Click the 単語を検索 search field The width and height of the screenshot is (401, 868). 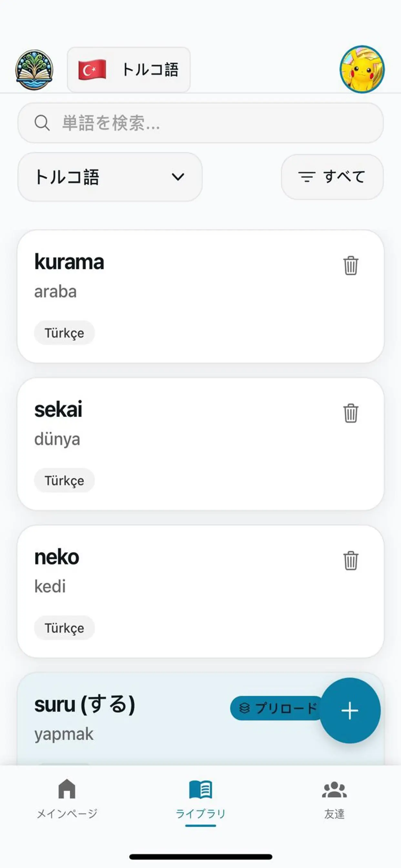(x=216, y=123)
